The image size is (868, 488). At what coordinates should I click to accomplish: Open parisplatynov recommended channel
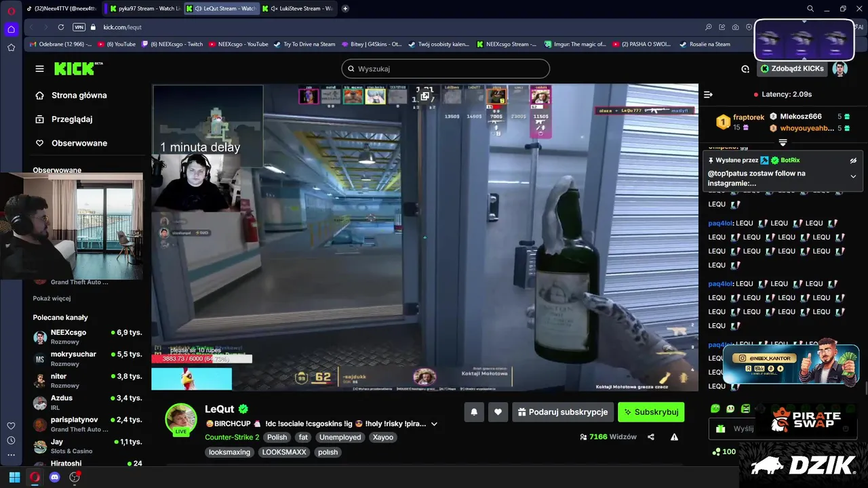coord(87,424)
